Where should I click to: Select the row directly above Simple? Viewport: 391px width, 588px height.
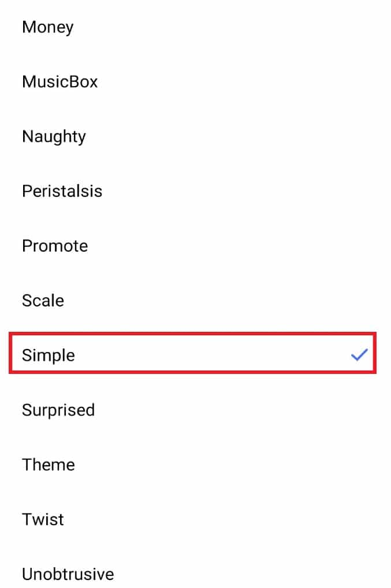[x=42, y=301]
